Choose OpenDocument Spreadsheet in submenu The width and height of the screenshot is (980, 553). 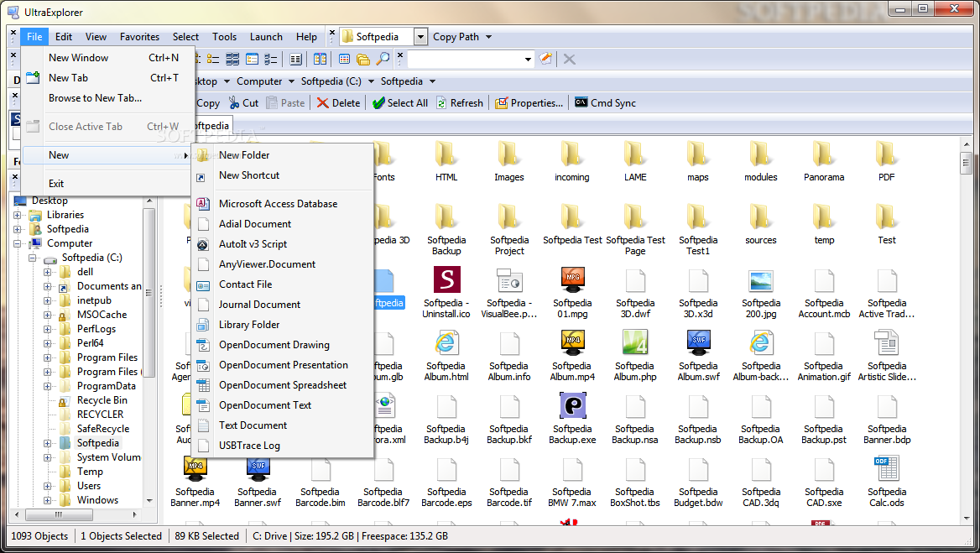tap(283, 385)
